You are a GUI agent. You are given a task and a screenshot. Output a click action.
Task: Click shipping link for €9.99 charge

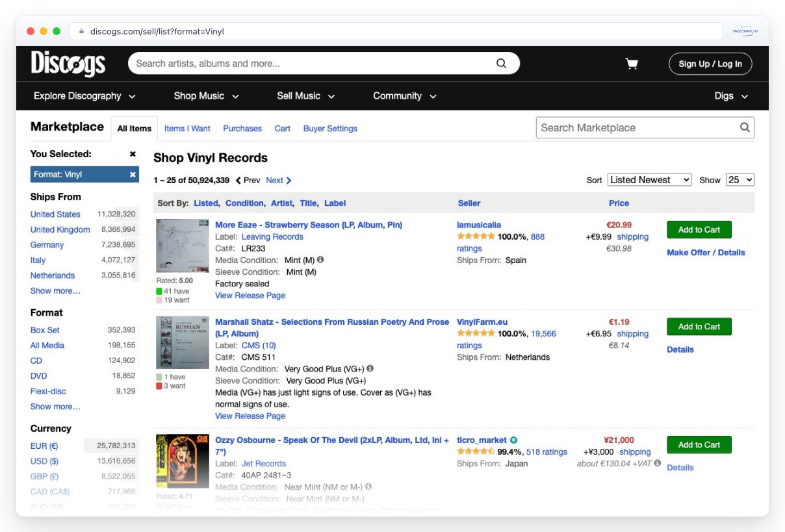633,237
